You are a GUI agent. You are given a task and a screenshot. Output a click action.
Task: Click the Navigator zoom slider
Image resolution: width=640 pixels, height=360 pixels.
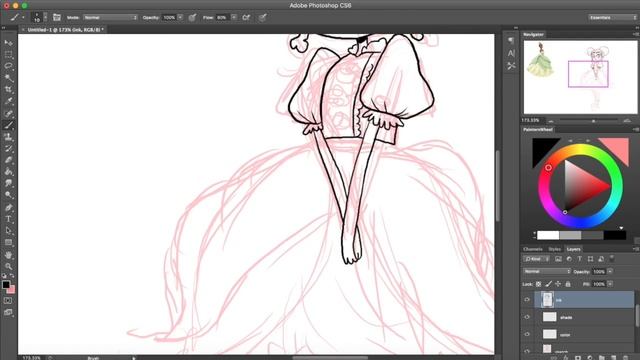click(x=589, y=121)
